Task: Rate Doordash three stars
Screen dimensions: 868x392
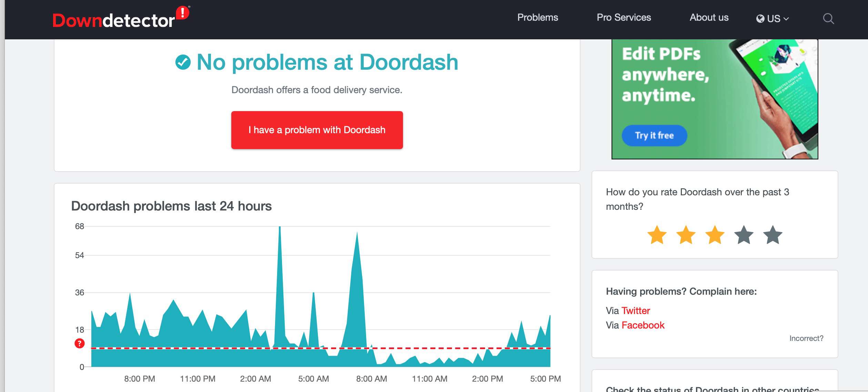Action: point(715,235)
